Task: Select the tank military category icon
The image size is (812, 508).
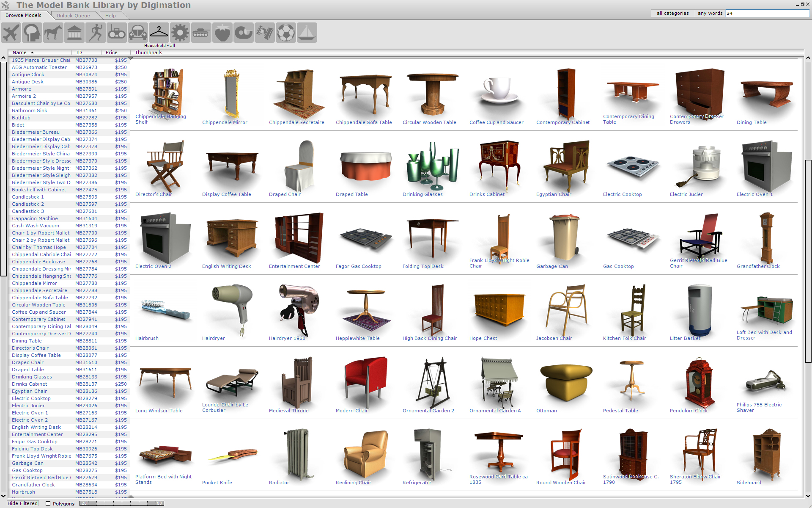Action: (201, 33)
